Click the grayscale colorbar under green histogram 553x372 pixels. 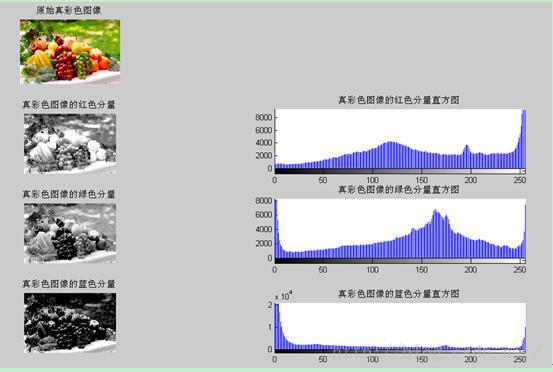point(400,261)
